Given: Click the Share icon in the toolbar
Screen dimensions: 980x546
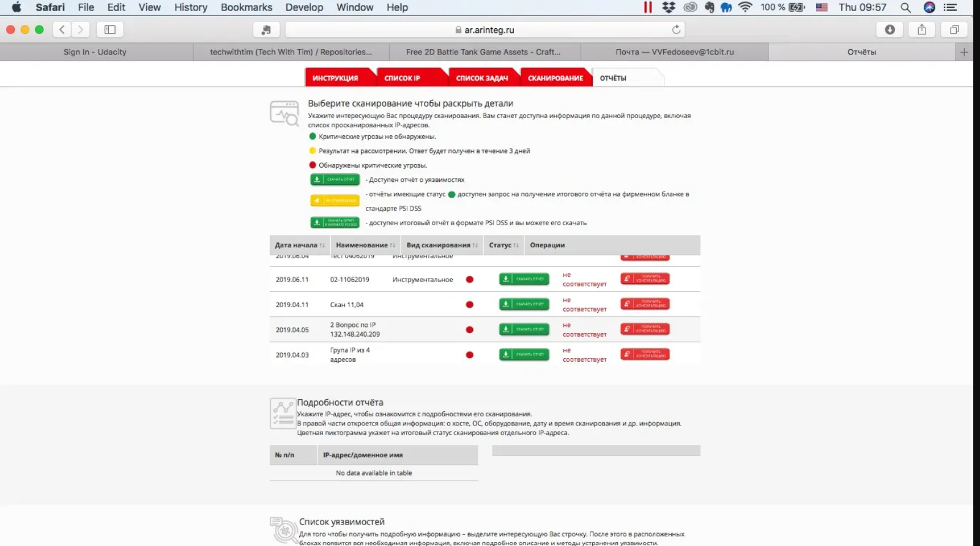Looking at the screenshot, I should (921, 29).
